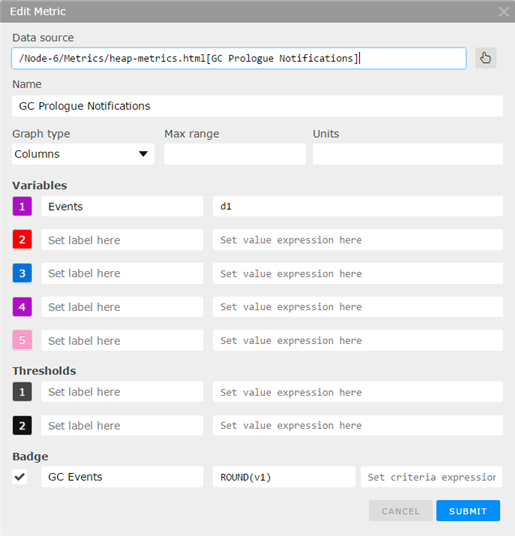Edit the Name field GC Prologue Notifications
Viewport: 515px width, 536px height.
coord(257,106)
